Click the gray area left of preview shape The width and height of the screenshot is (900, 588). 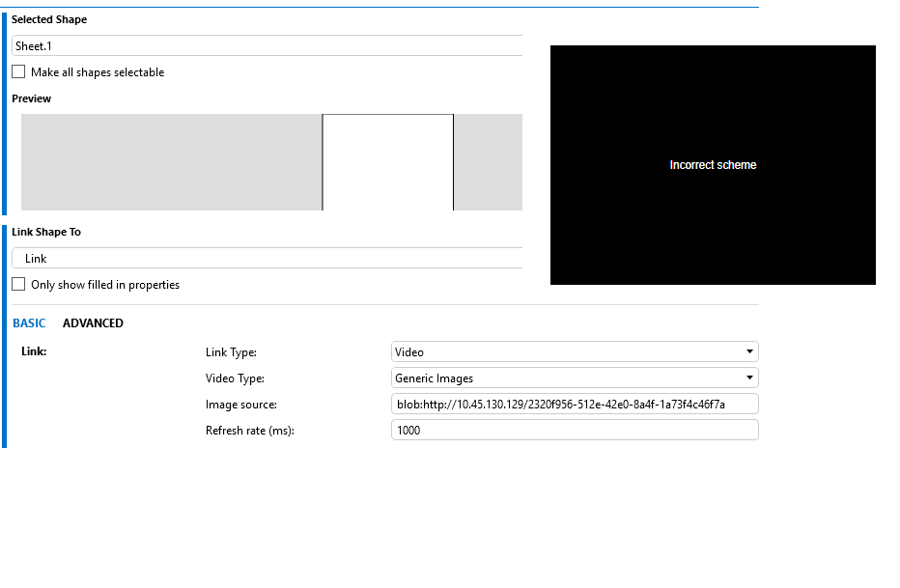171,162
